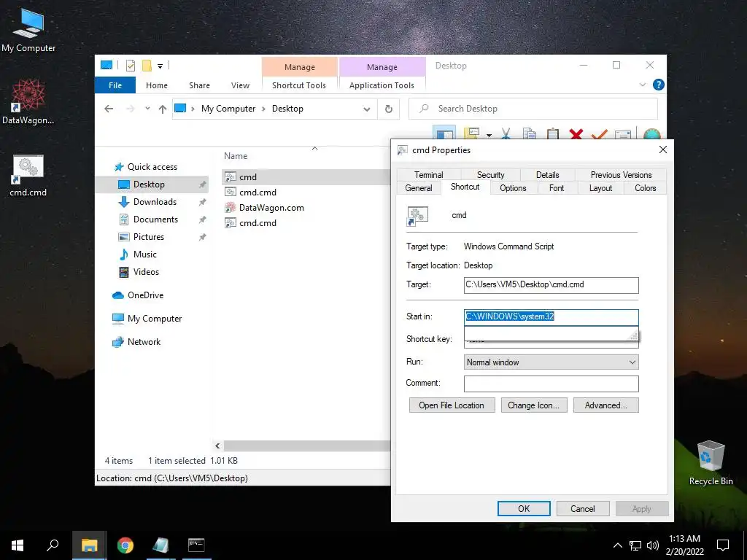747x560 pixels.
Task: Open Customize Quick Access Toolbar arrow
Action: pyautogui.click(x=160, y=66)
